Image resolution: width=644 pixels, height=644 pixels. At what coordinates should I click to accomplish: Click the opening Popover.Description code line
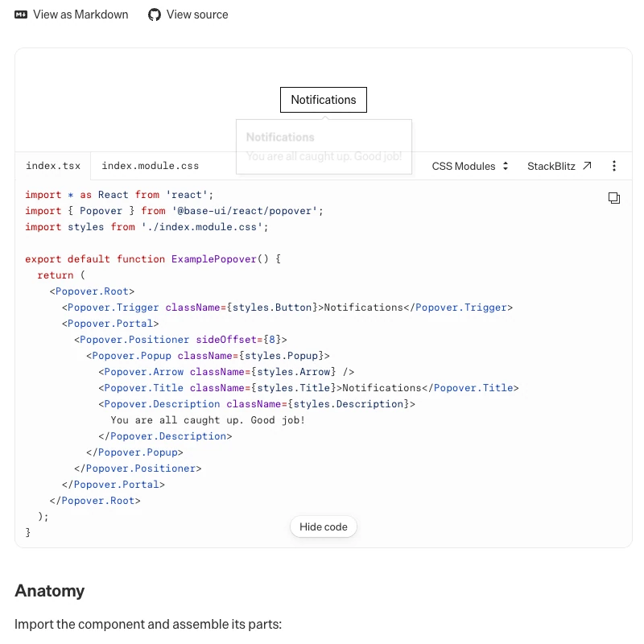click(257, 404)
